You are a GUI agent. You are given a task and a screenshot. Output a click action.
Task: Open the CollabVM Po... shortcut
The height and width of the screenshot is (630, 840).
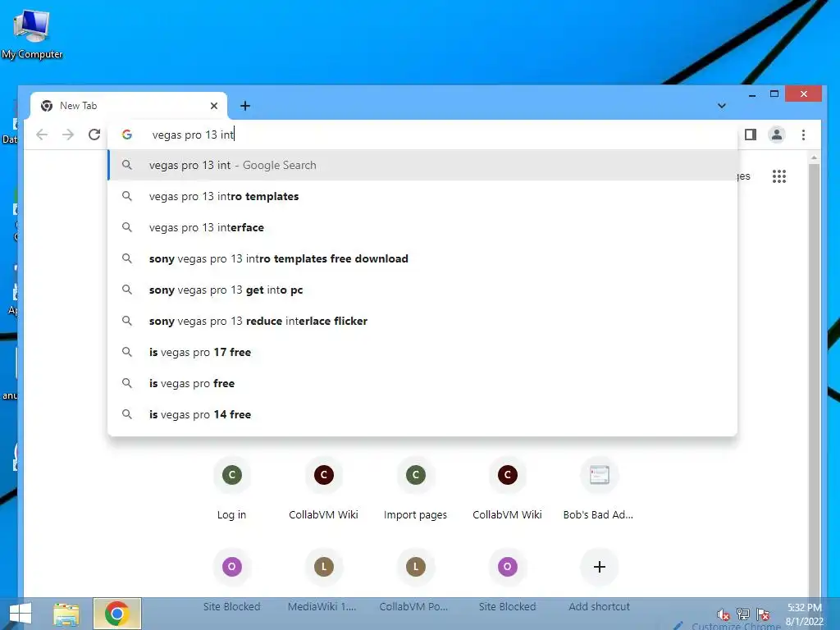(415, 582)
